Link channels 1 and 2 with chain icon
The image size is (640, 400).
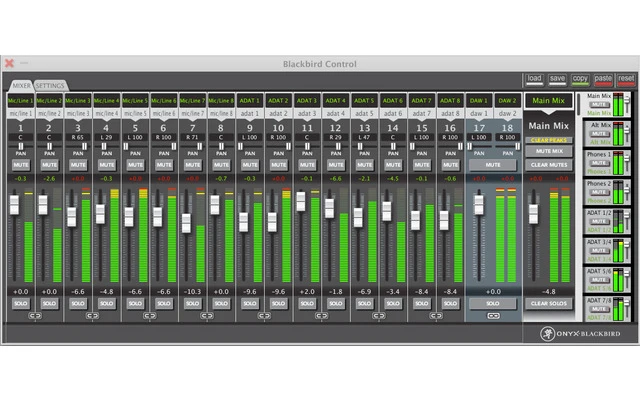tap(35, 316)
